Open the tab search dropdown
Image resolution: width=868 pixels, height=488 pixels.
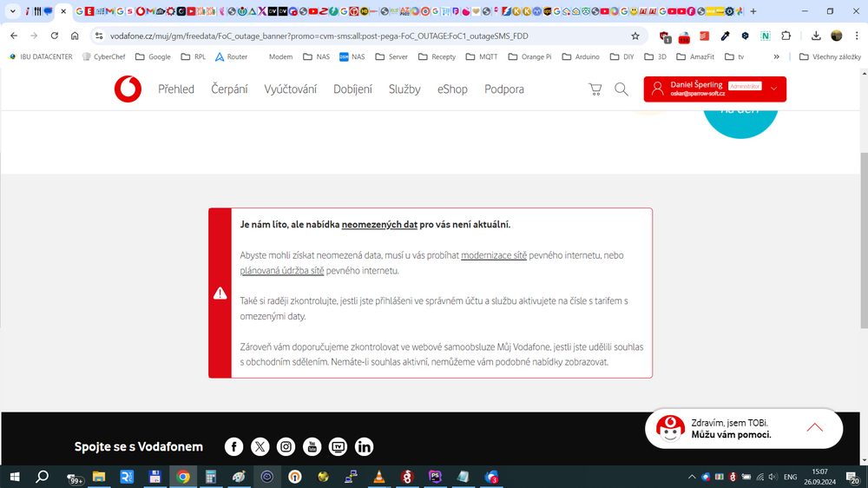click(x=13, y=11)
